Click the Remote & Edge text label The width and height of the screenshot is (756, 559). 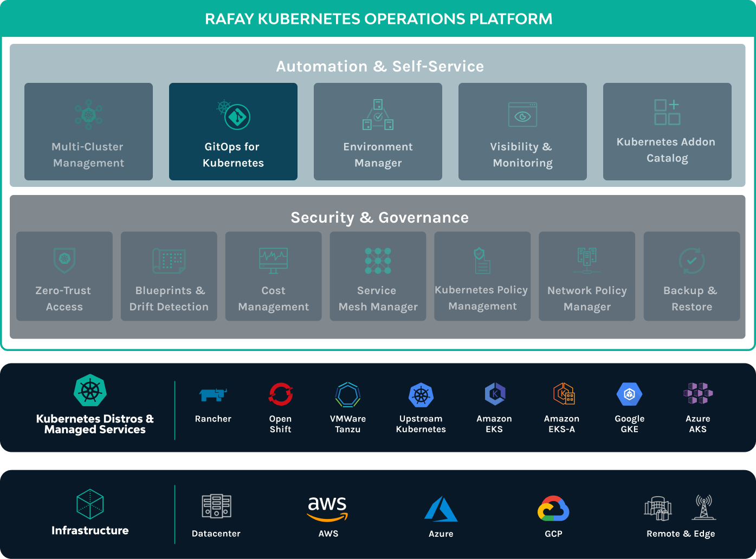point(681,534)
